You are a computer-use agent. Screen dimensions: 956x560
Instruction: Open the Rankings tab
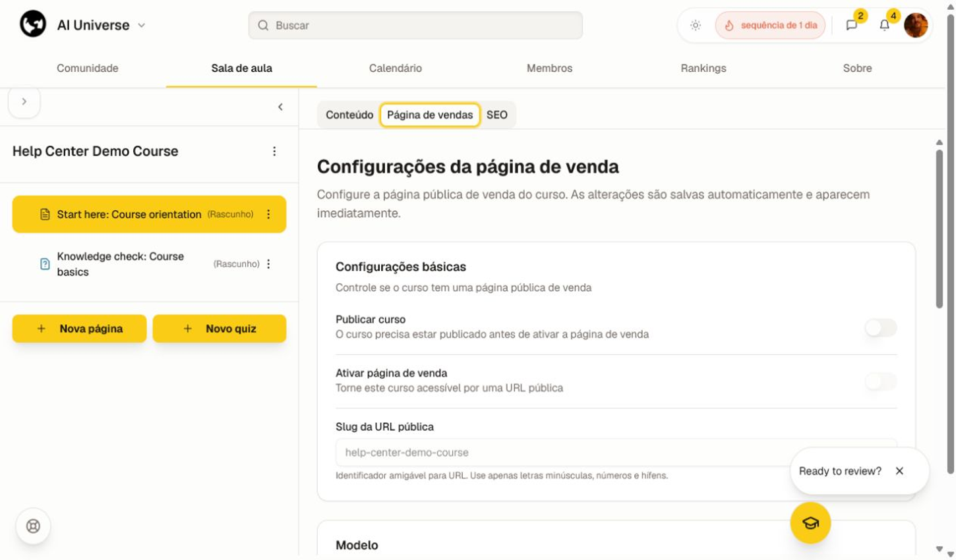tap(703, 68)
